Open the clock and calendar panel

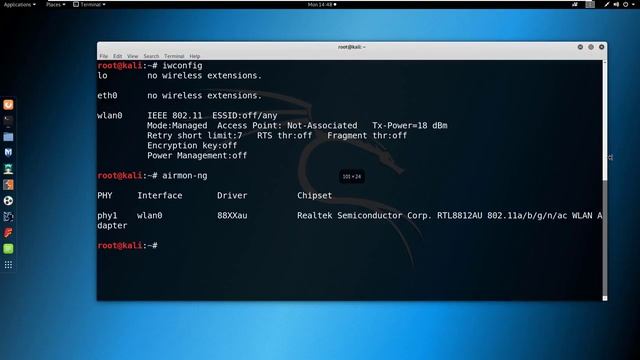tap(322, 4)
